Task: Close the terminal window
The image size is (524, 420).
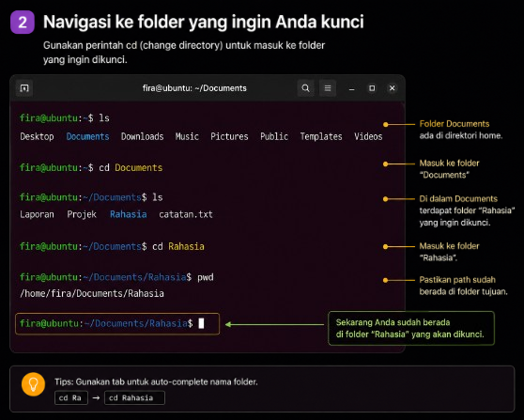Action: point(392,88)
